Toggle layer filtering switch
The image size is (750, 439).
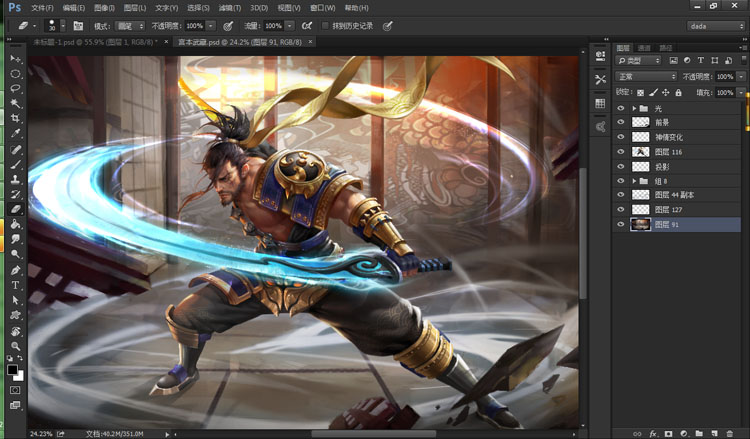click(x=744, y=60)
